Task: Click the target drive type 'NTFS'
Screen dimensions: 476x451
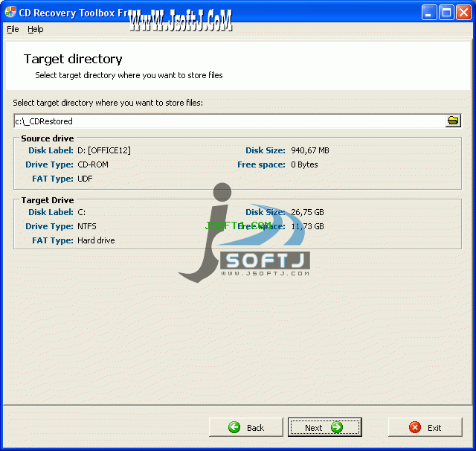Action: (87, 226)
